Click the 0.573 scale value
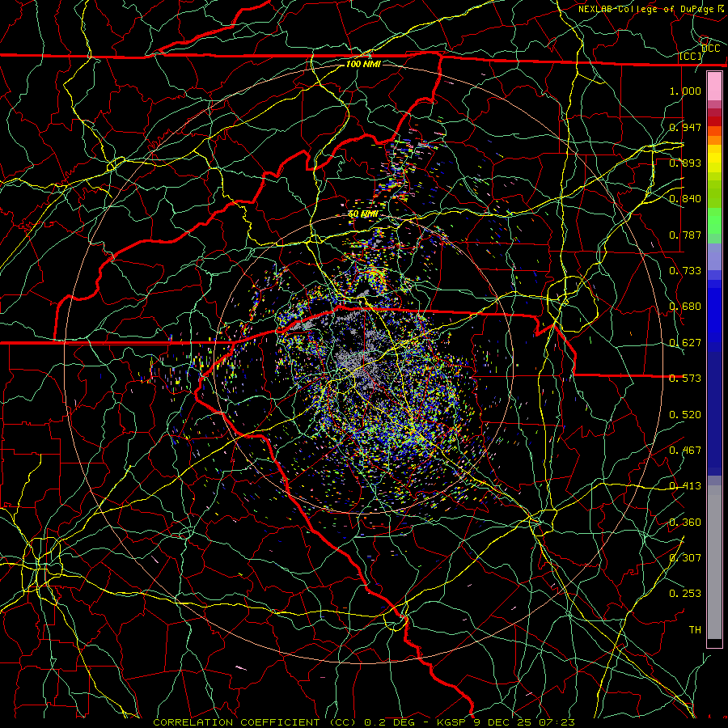Image resolution: width=728 pixels, height=728 pixels. click(x=685, y=379)
